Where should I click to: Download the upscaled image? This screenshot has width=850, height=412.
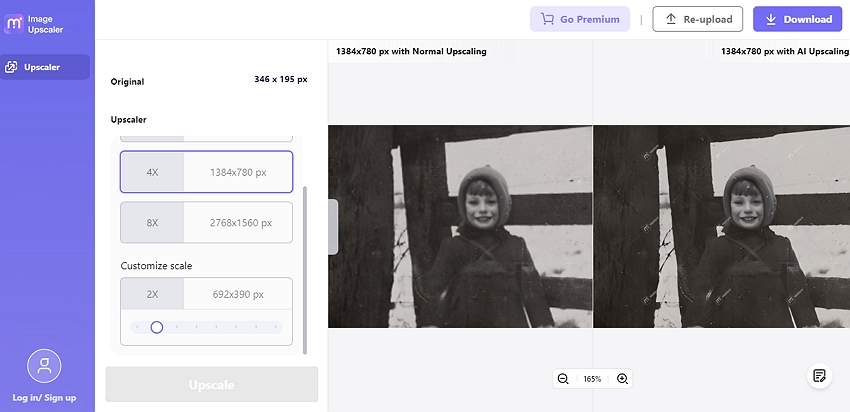[797, 19]
